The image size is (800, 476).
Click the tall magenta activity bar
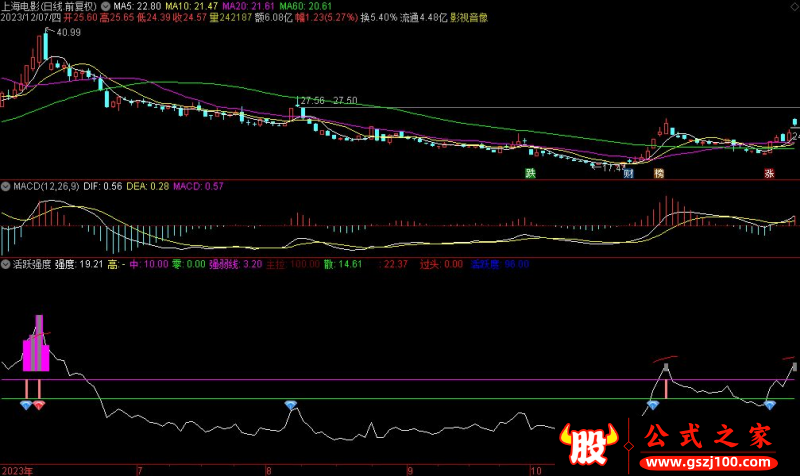(39, 343)
